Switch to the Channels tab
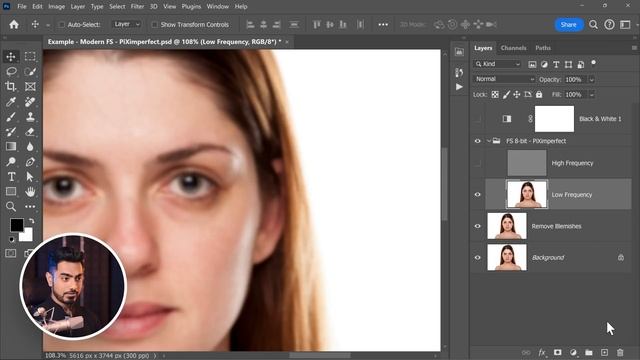Screen dimensions: 640x360 point(513,48)
